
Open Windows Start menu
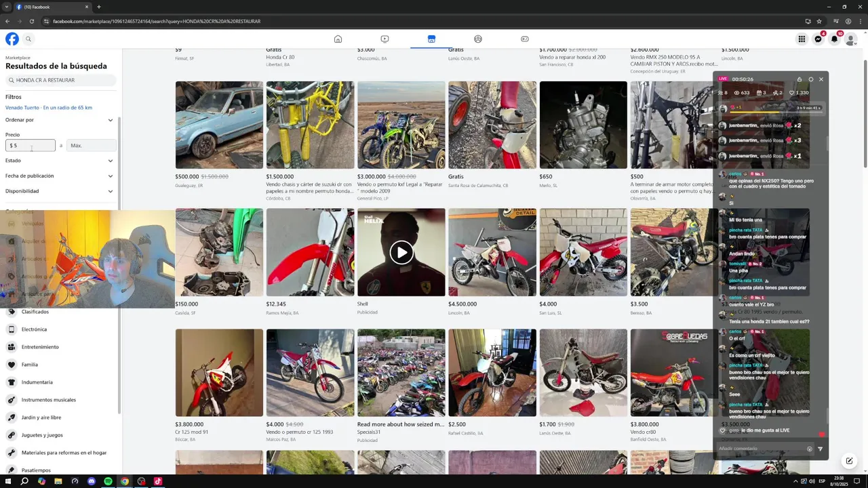click(x=7, y=481)
